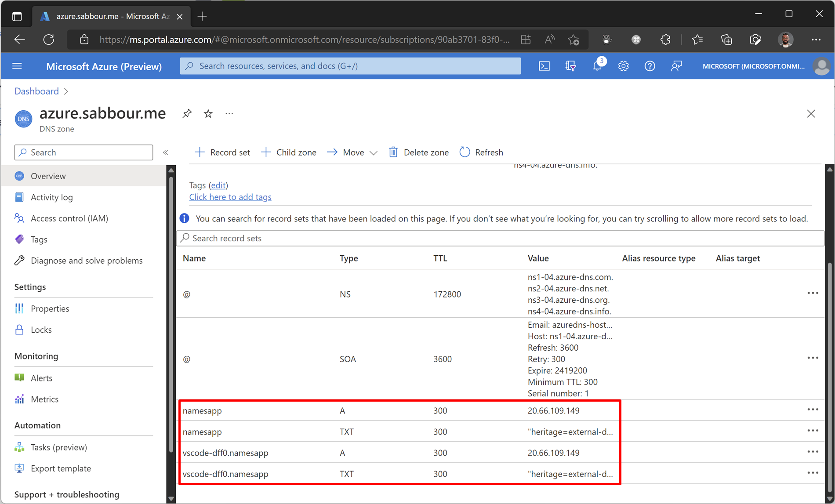835x504 pixels.
Task: Open Overview in the resource menu
Action: 83,176
